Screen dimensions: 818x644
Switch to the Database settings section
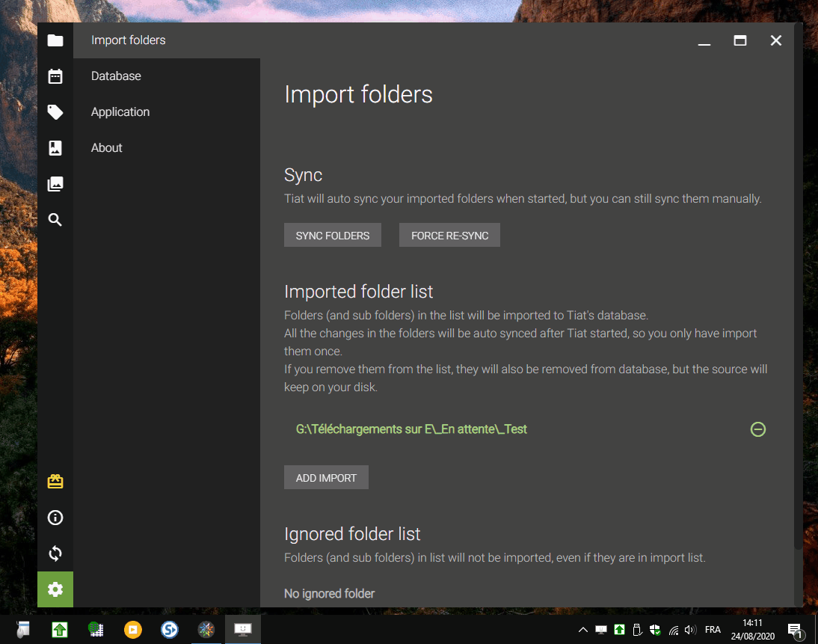[167, 76]
